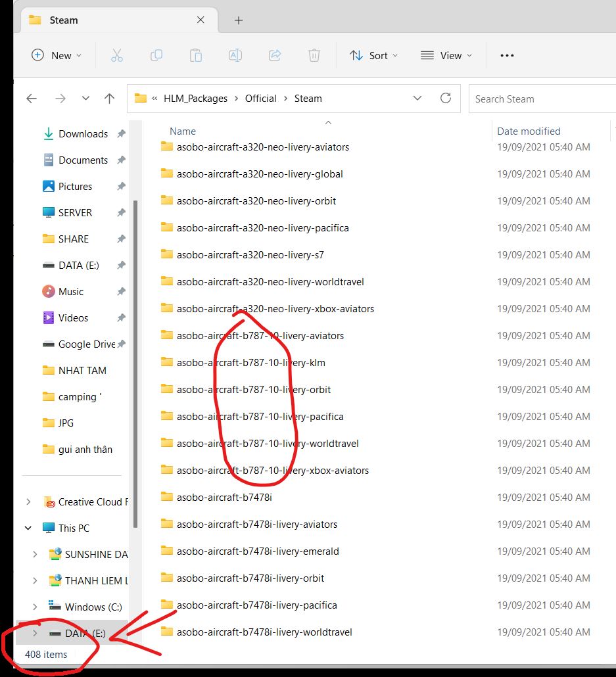This screenshot has height=677, width=616.
Task: Navigate back with the left arrow
Action: pyautogui.click(x=32, y=99)
